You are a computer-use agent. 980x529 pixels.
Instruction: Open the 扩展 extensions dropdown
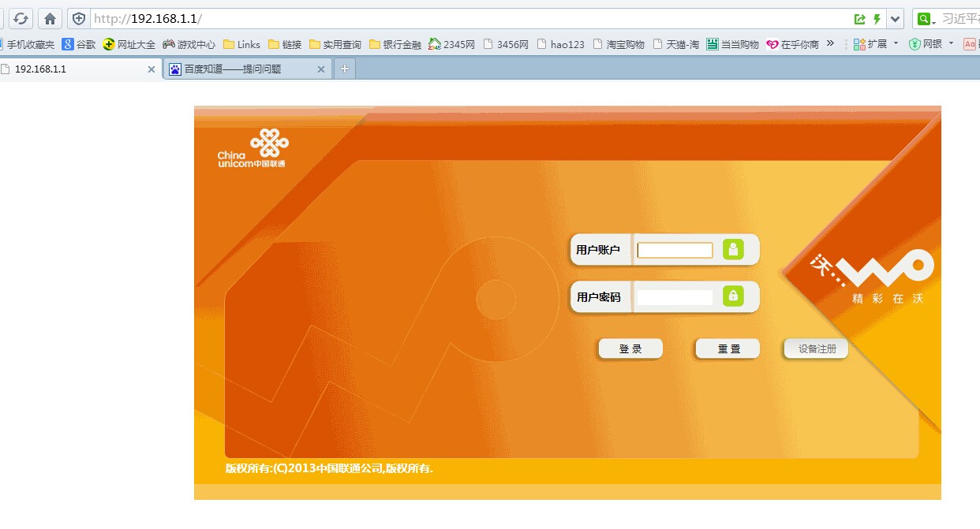[x=877, y=44]
